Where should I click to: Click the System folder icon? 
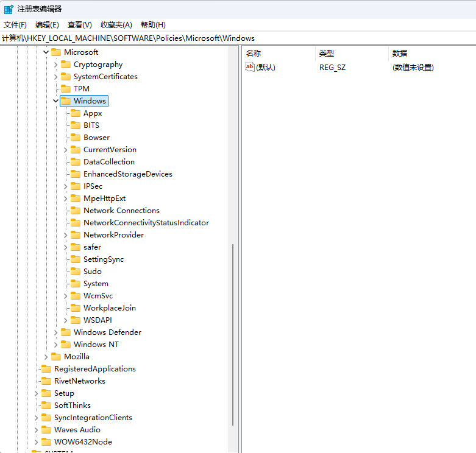tap(76, 284)
